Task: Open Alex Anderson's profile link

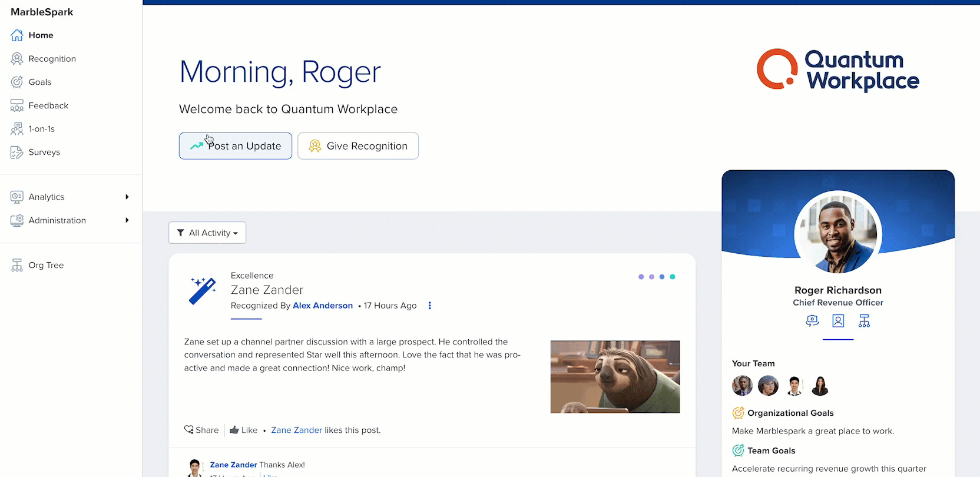Action: point(323,306)
